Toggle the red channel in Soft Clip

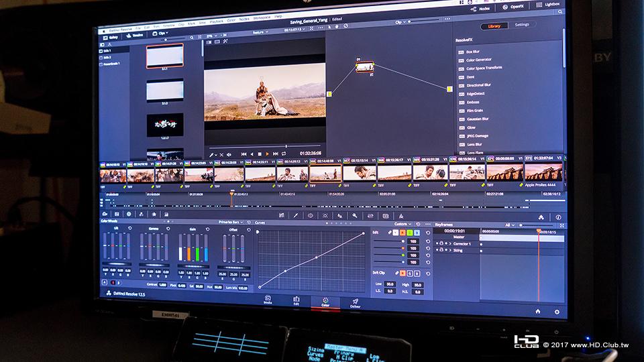(402, 273)
